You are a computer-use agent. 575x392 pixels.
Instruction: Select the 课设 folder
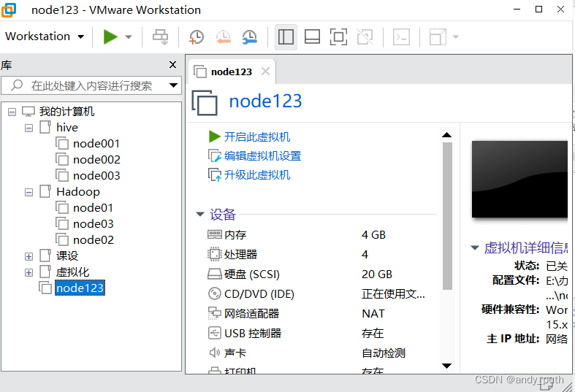point(67,255)
